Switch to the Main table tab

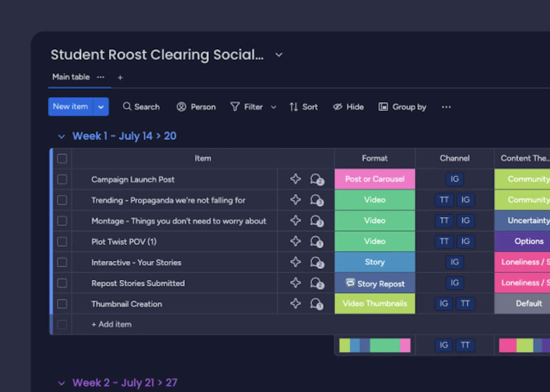click(71, 77)
